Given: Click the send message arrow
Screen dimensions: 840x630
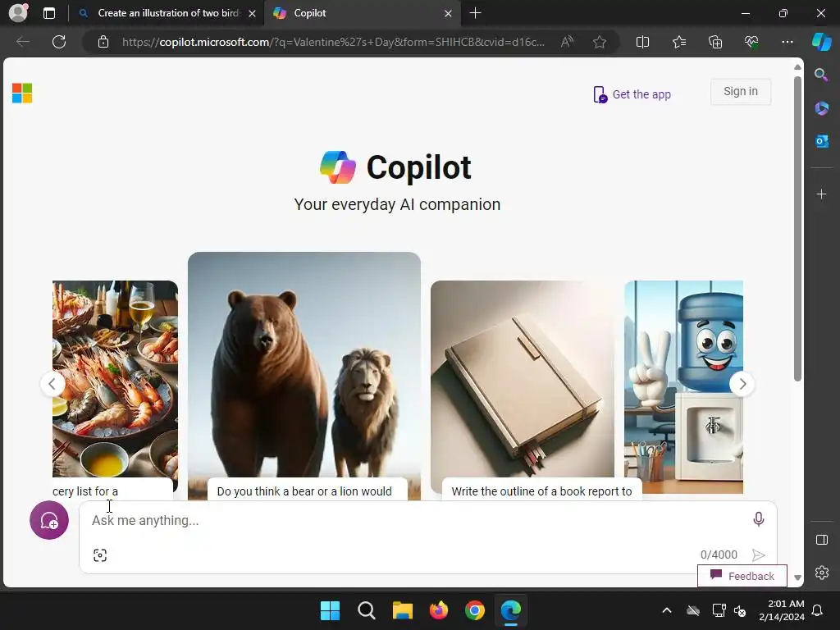Looking at the screenshot, I should (x=758, y=555).
